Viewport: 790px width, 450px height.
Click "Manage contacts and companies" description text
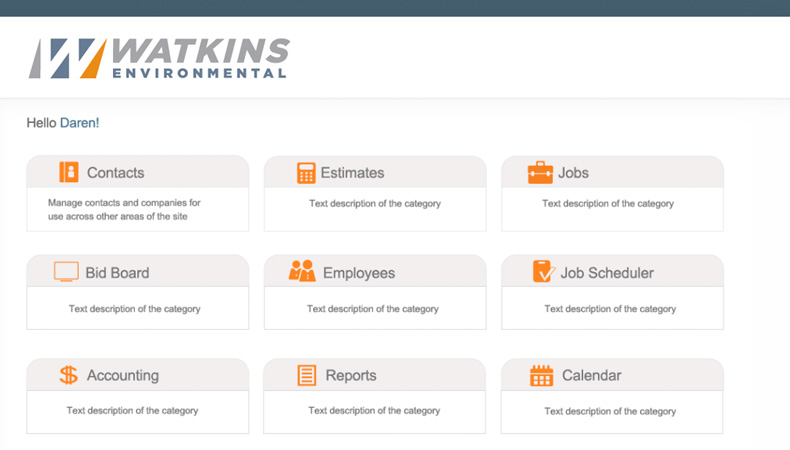[x=124, y=209]
